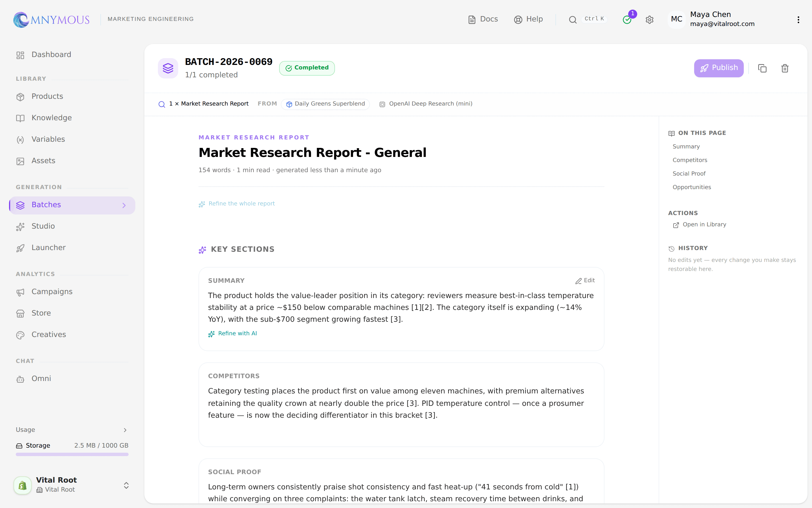Open the Knowledge section
The width and height of the screenshot is (812, 508).
[72, 118]
